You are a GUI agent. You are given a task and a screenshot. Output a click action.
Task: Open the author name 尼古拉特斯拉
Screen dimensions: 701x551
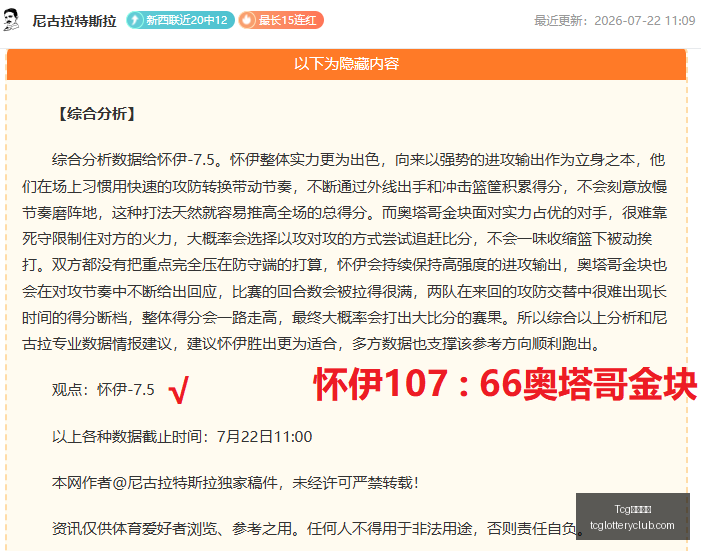[74, 21]
